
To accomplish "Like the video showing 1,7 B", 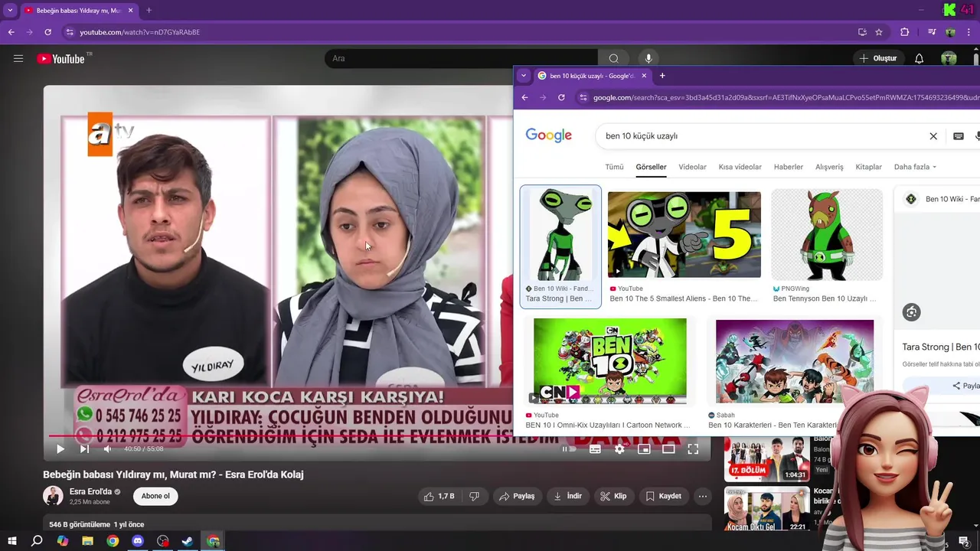I will click(x=439, y=496).
